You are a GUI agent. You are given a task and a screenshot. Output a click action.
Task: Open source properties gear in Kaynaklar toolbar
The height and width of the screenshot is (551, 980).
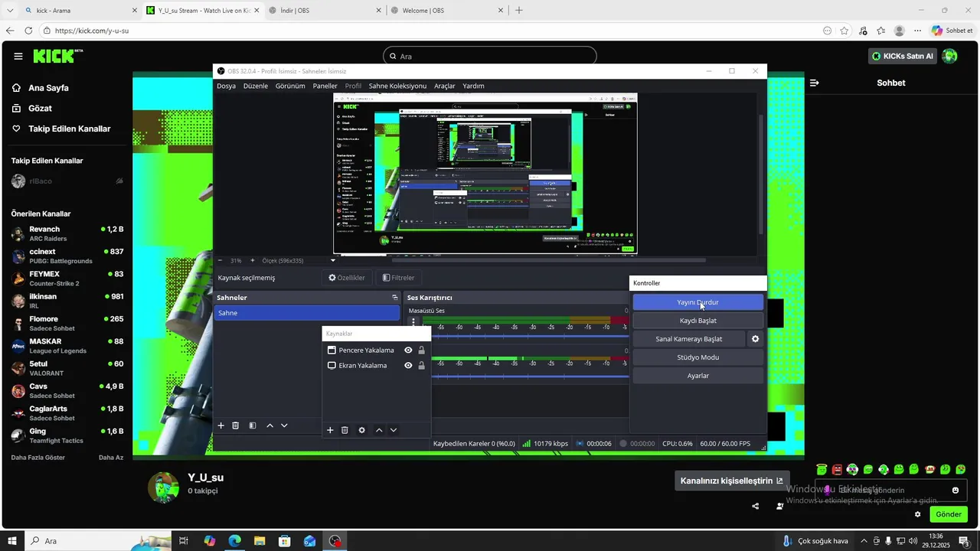[x=362, y=430]
